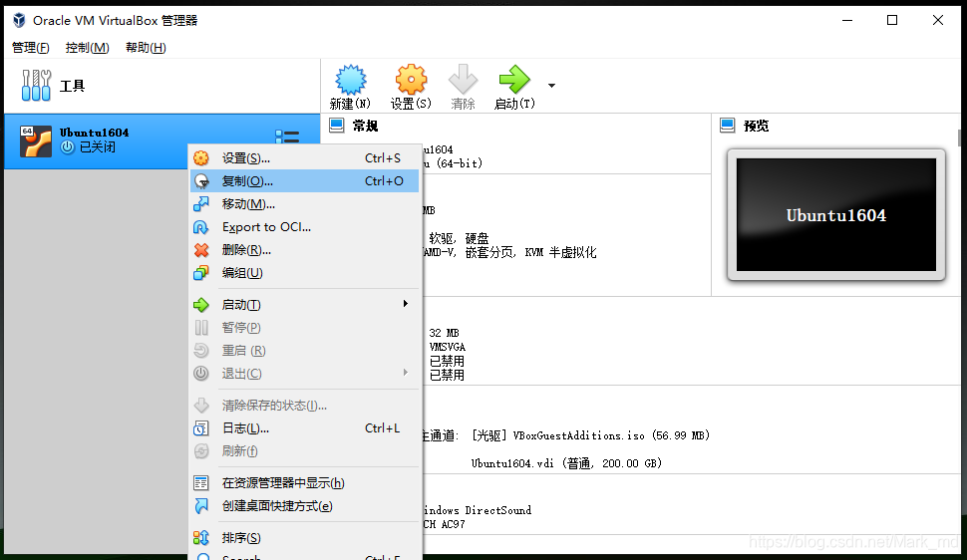Click the refresh icon beside 刷新(f)
The height and width of the screenshot is (560, 967).
[x=201, y=450]
